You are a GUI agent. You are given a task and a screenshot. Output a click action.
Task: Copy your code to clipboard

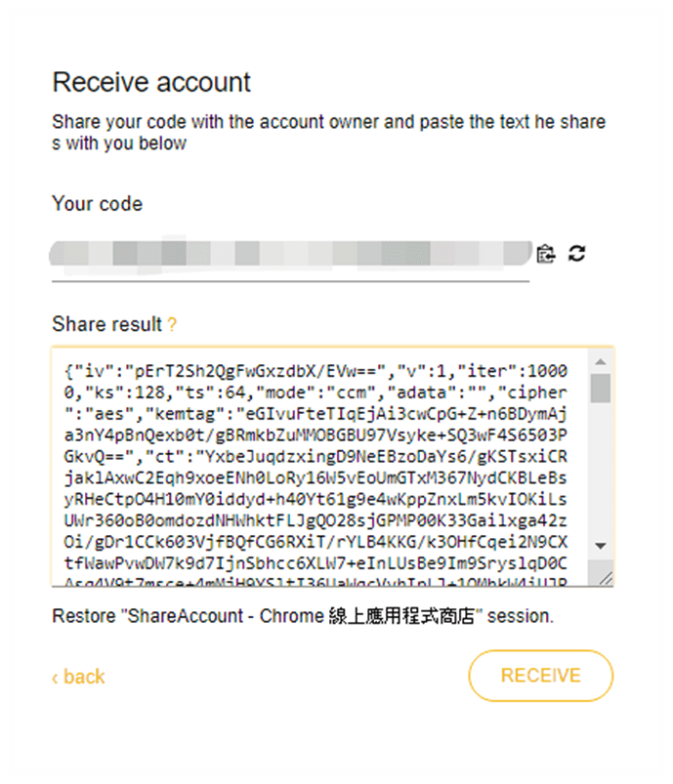(546, 254)
